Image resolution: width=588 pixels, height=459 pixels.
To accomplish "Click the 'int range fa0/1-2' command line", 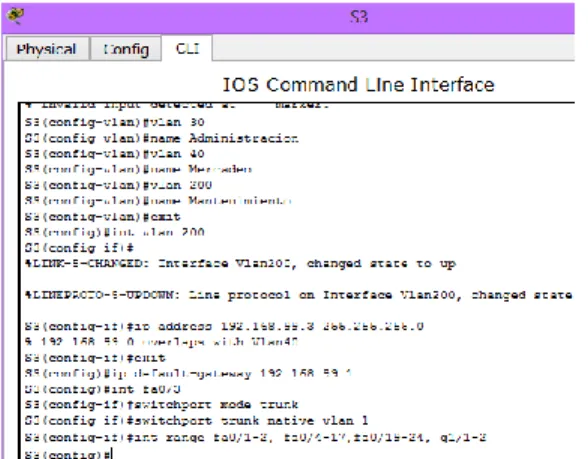I will point(256,437).
